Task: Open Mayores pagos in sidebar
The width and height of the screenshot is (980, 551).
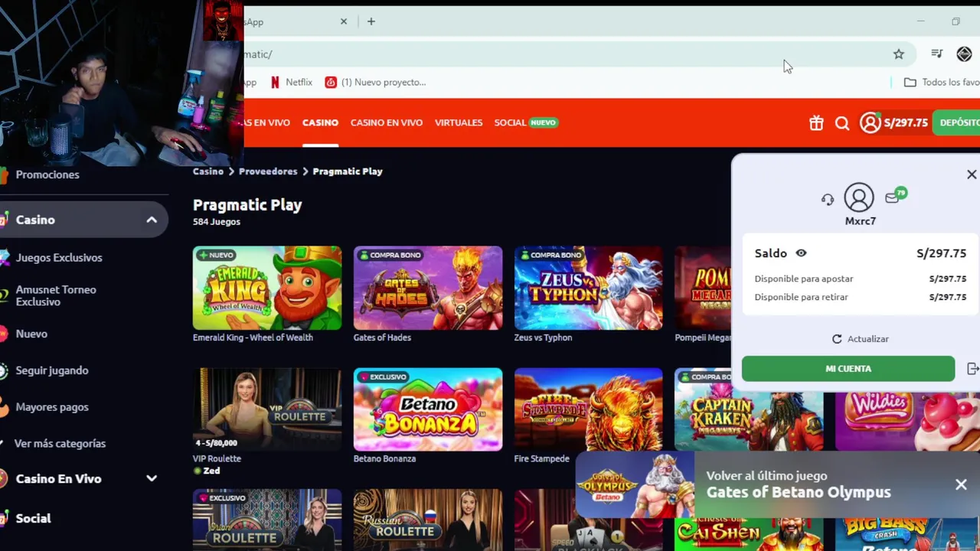Action: (x=52, y=407)
